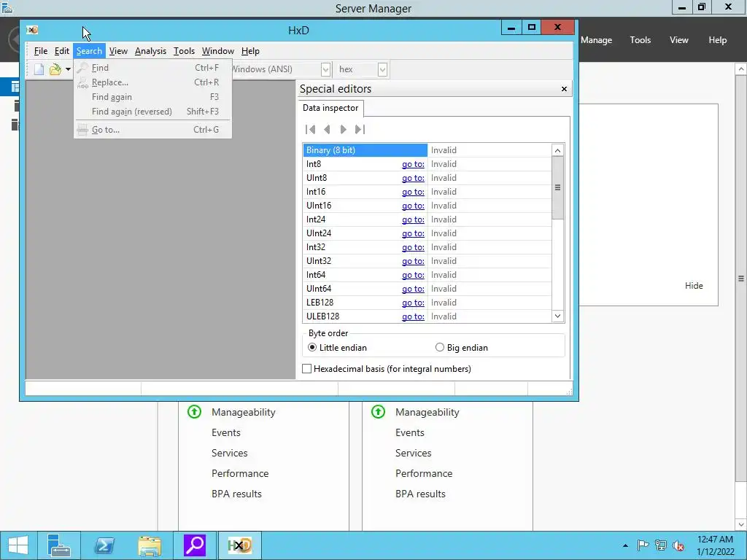Image resolution: width=747 pixels, height=560 pixels.
Task: Open the Tools menu in Server Manager
Action: [640, 41]
